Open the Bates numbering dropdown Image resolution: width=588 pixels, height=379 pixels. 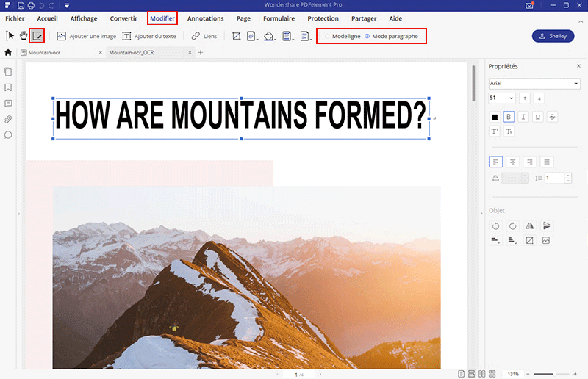click(x=306, y=37)
